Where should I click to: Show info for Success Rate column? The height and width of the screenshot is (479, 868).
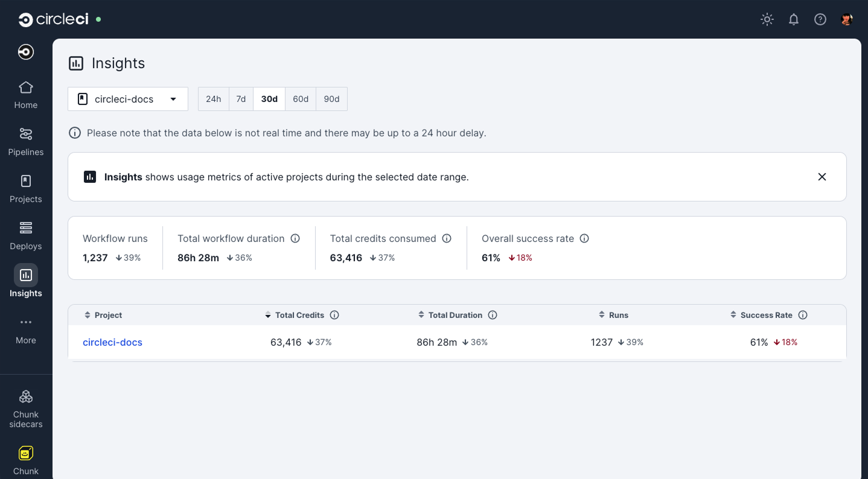coord(803,315)
